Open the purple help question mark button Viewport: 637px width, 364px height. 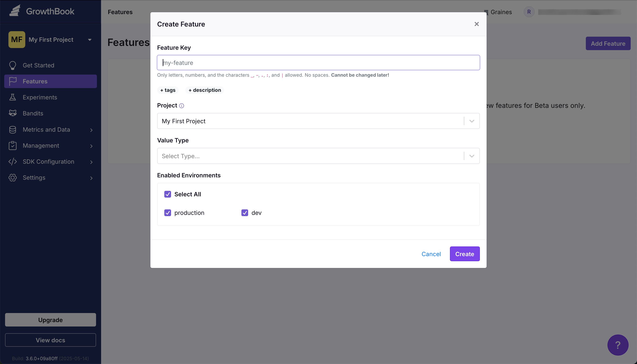[x=618, y=345]
